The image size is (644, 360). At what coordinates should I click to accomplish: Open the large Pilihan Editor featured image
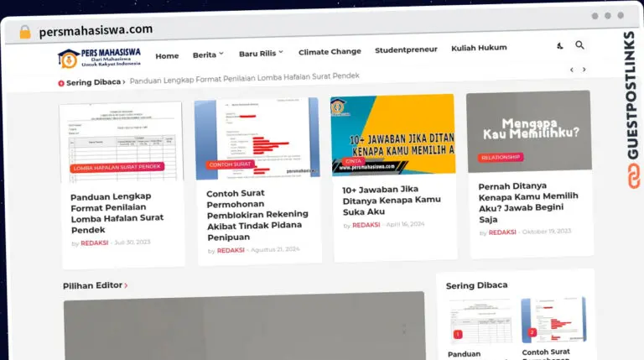coord(244,326)
